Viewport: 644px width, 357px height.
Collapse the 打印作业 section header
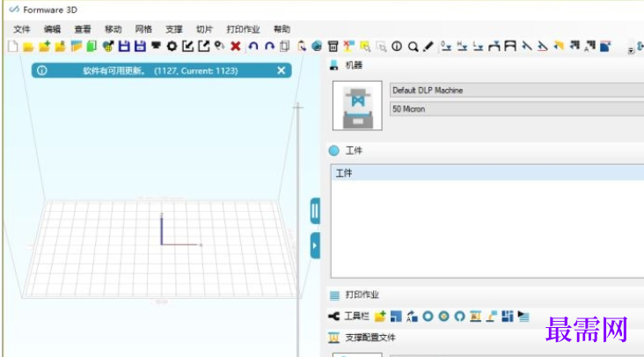coord(486,295)
